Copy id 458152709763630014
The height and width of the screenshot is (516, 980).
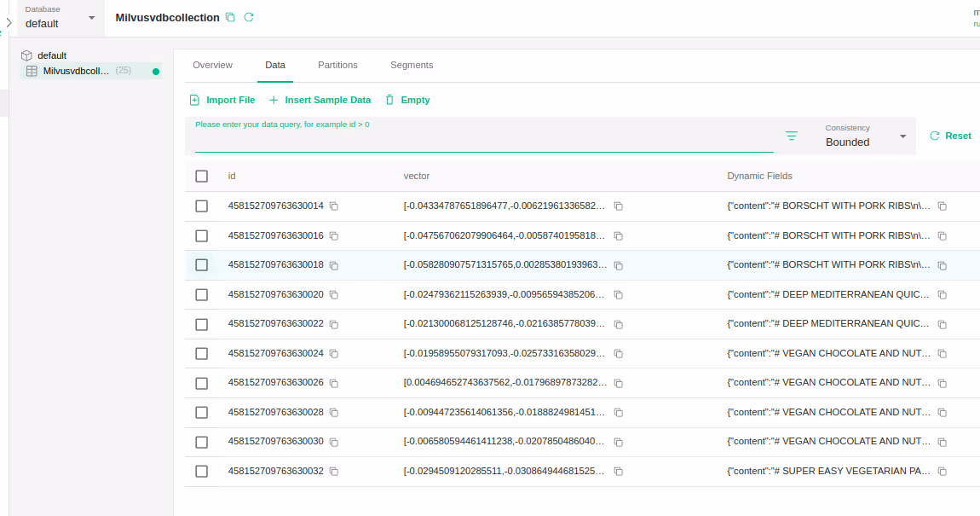[x=334, y=206]
